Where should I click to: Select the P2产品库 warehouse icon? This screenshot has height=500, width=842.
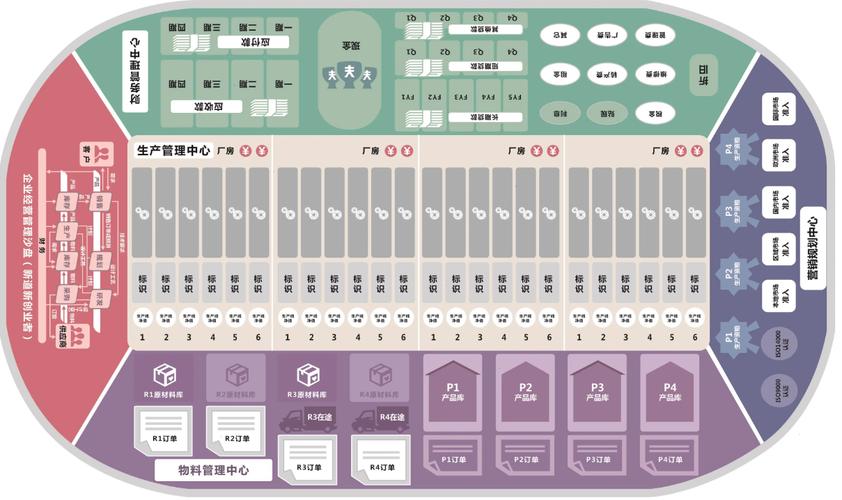point(525,392)
